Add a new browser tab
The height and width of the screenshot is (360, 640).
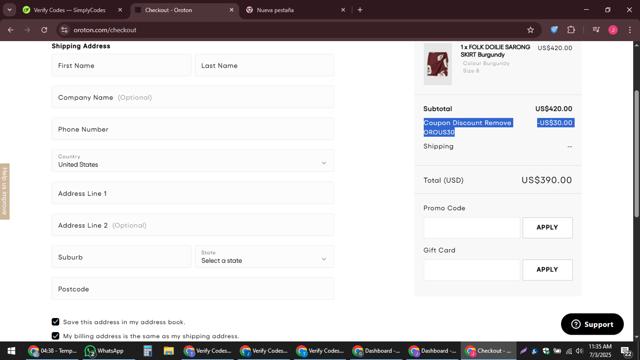pyautogui.click(x=360, y=10)
